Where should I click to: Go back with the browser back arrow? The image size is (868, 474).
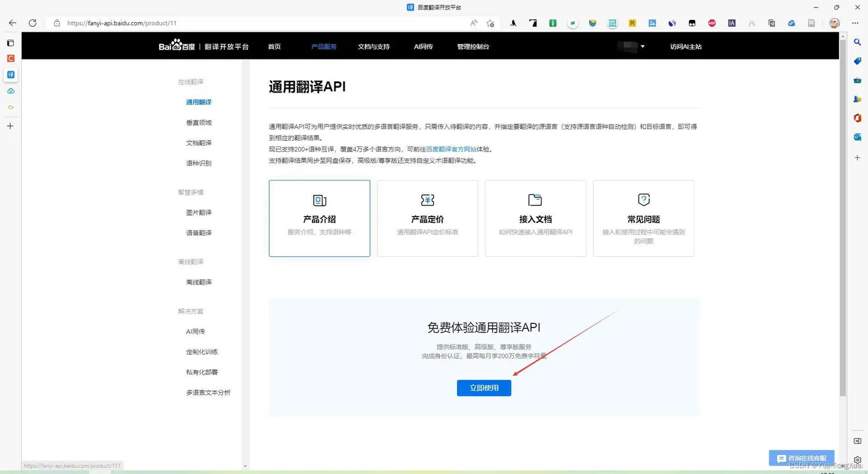[x=12, y=23]
